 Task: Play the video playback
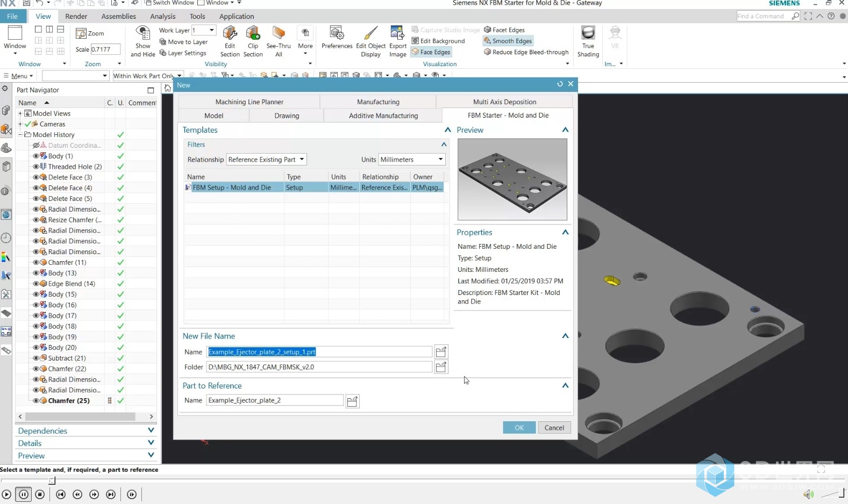(x=6, y=494)
